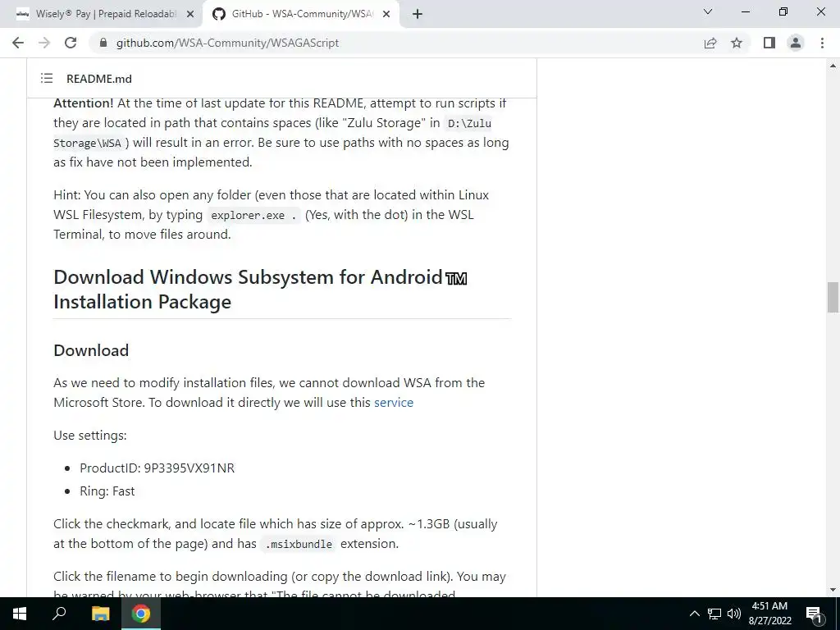Select the GitHub WSA-Community tab

[300, 15]
